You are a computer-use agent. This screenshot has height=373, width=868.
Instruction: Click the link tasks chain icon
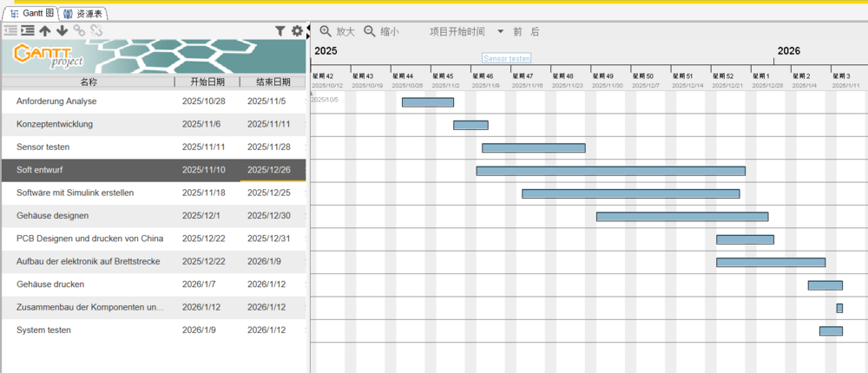[79, 30]
